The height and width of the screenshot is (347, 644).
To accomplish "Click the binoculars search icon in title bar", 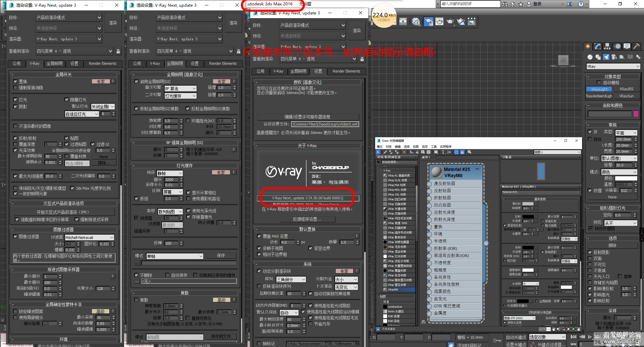I will (505, 4).
